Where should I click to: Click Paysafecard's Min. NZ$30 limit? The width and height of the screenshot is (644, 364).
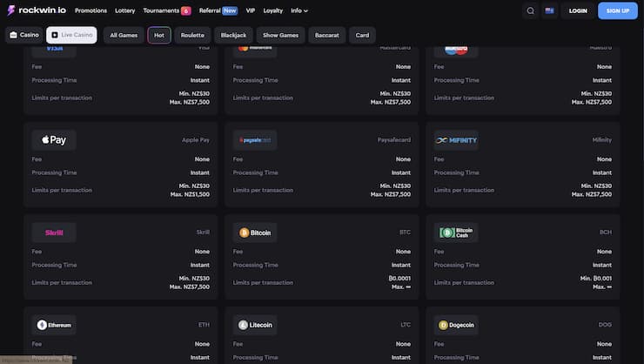[x=395, y=186]
